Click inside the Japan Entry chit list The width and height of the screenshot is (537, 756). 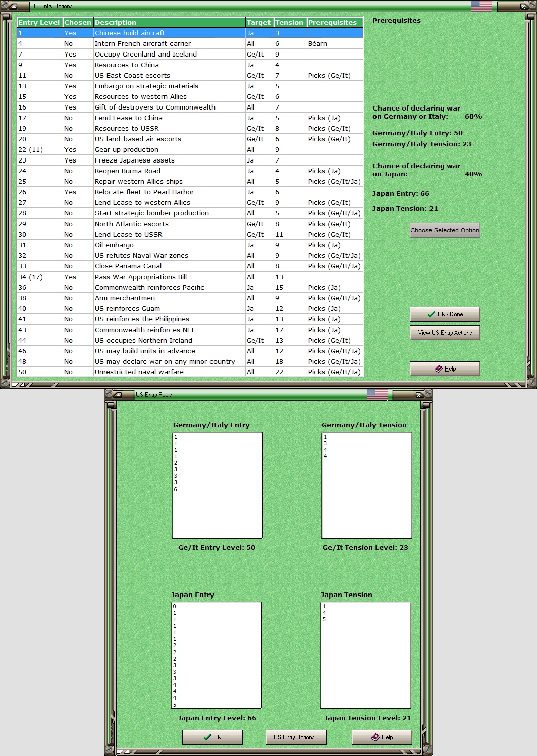pos(217,655)
